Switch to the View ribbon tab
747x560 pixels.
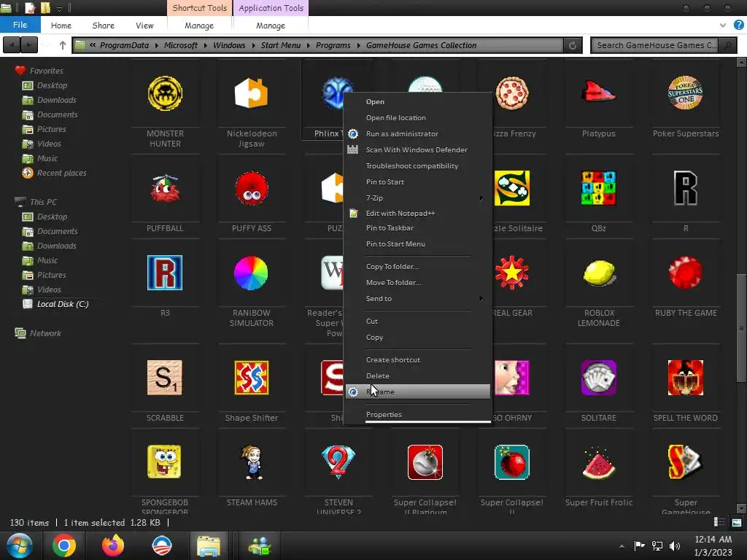coord(144,26)
